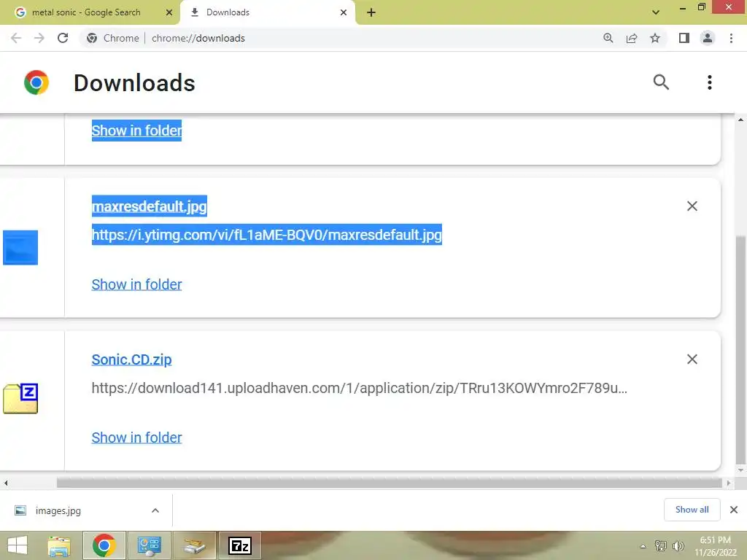Click the images.jpg download item name
The width and height of the screenshot is (747, 560).
pyautogui.click(x=58, y=510)
